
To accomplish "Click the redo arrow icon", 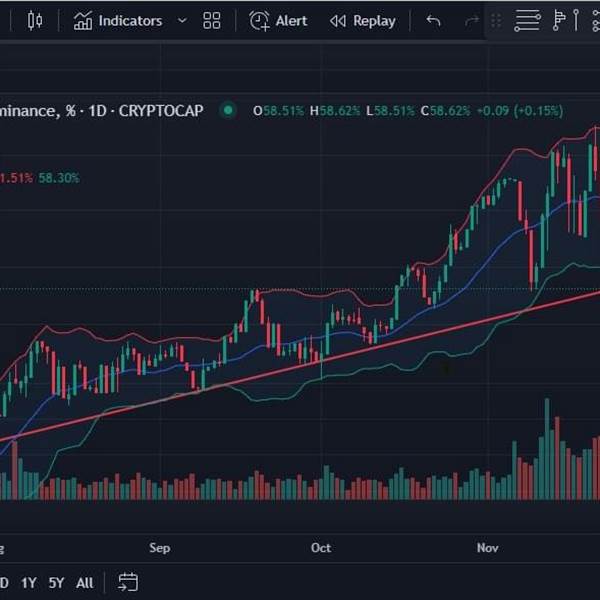I will click(x=472, y=20).
